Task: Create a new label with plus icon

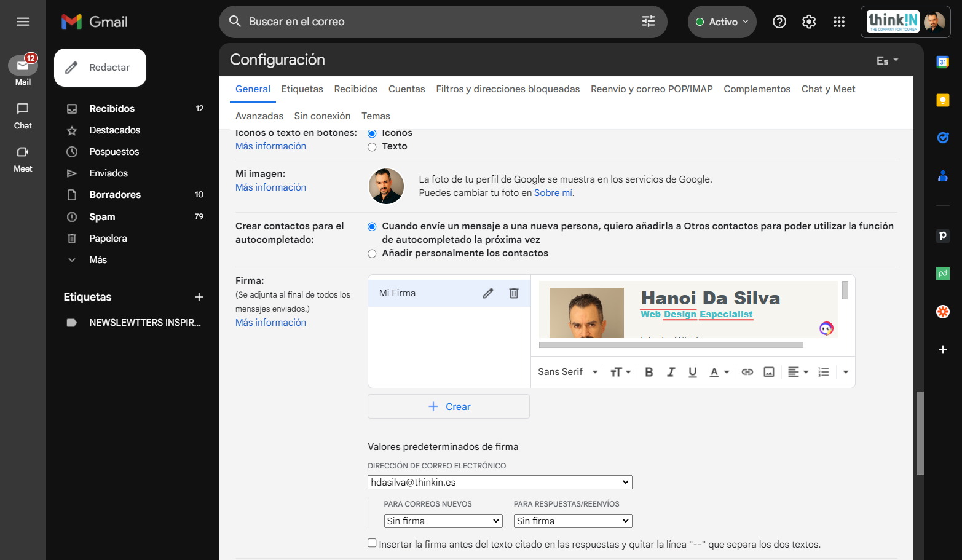Action: point(199,297)
